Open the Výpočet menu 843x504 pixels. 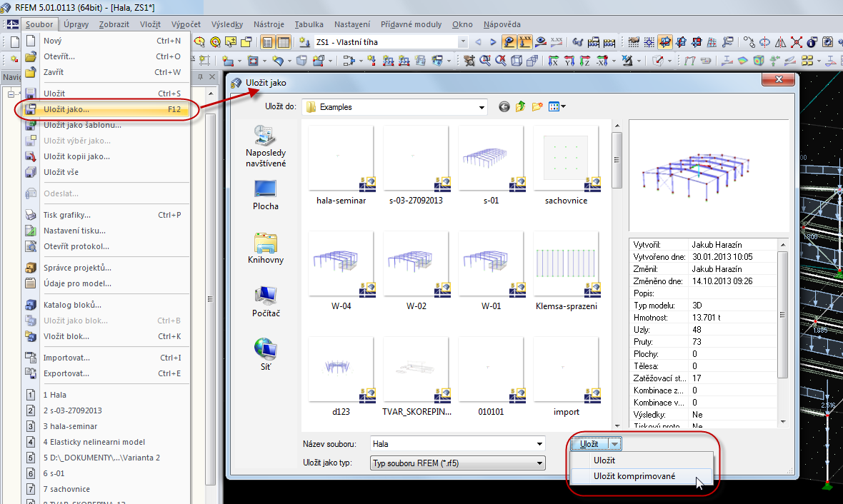pyautogui.click(x=186, y=24)
